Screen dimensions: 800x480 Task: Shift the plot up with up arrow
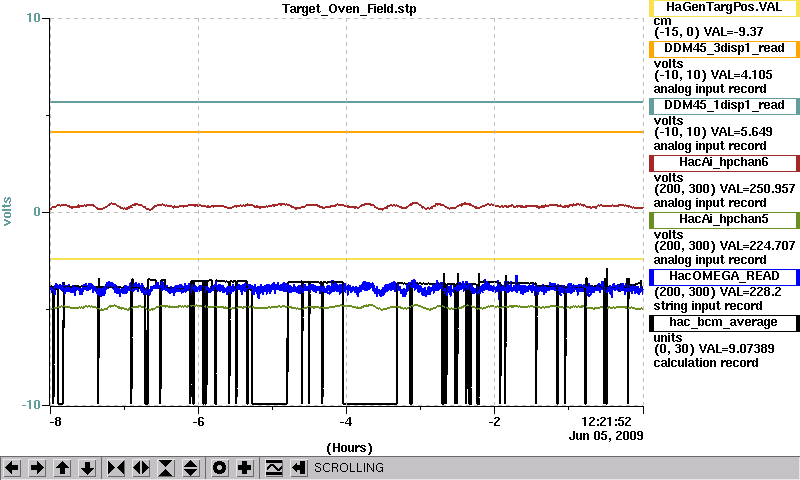pyautogui.click(x=62, y=468)
